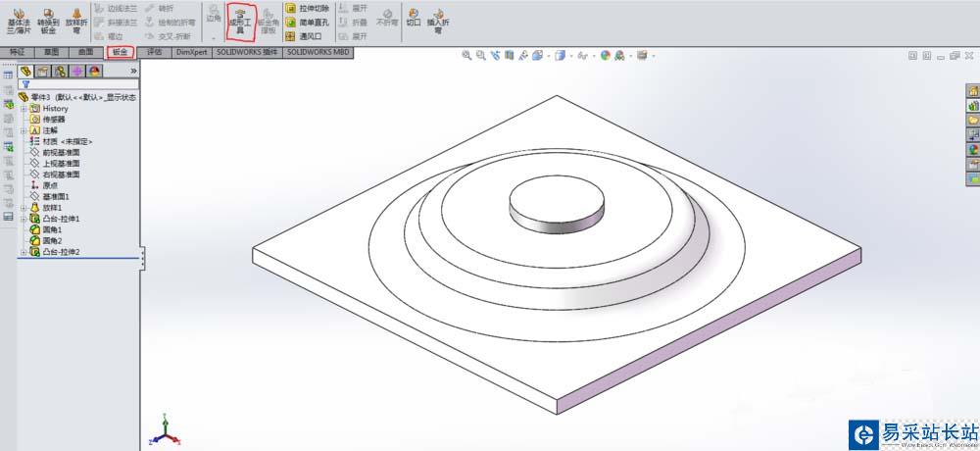Open SOLIDWORKS Resources in task pane

tap(972, 91)
